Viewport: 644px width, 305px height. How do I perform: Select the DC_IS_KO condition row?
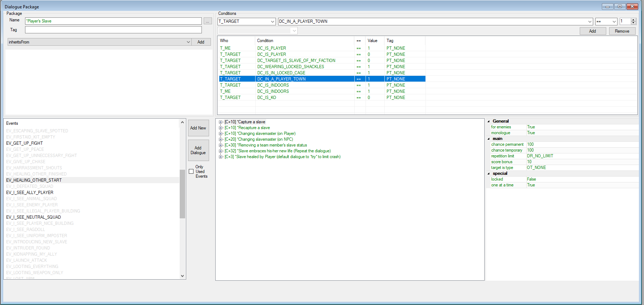pyautogui.click(x=322, y=98)
